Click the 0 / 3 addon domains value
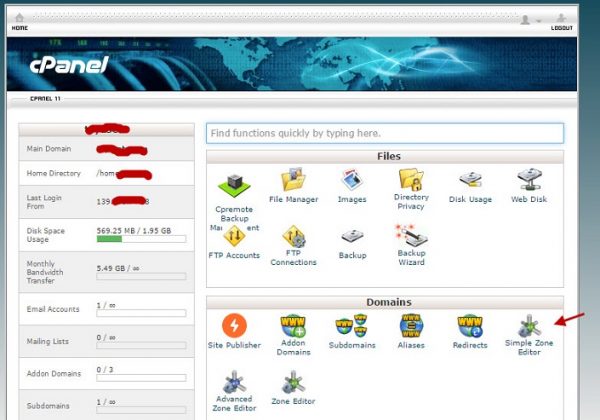Screen dimensions: 600x420 point(105,370)
